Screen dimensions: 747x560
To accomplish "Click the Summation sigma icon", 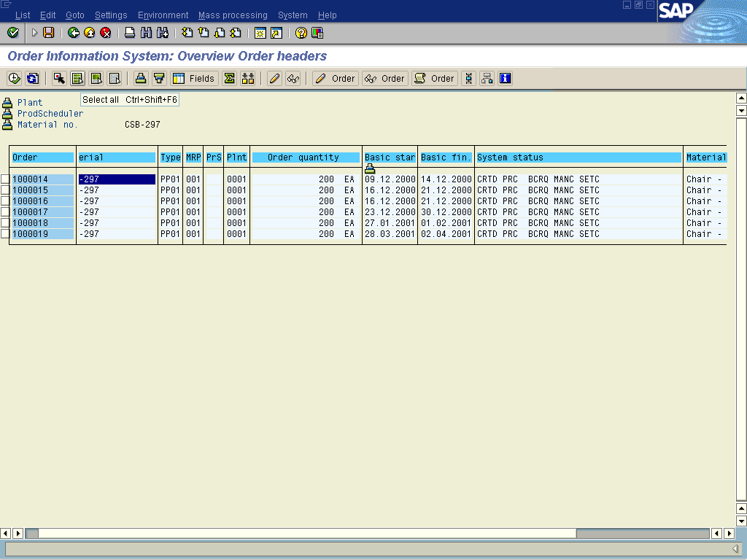I will 229,79.
